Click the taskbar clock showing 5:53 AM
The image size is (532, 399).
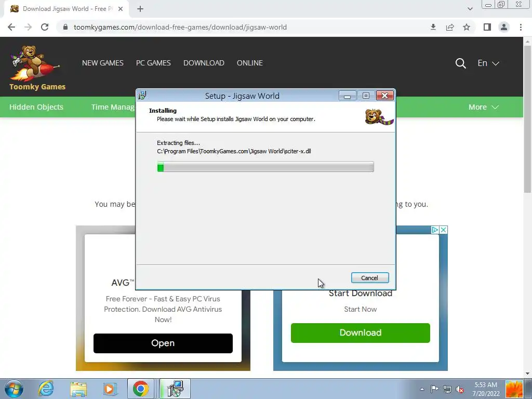pos(486,389)
